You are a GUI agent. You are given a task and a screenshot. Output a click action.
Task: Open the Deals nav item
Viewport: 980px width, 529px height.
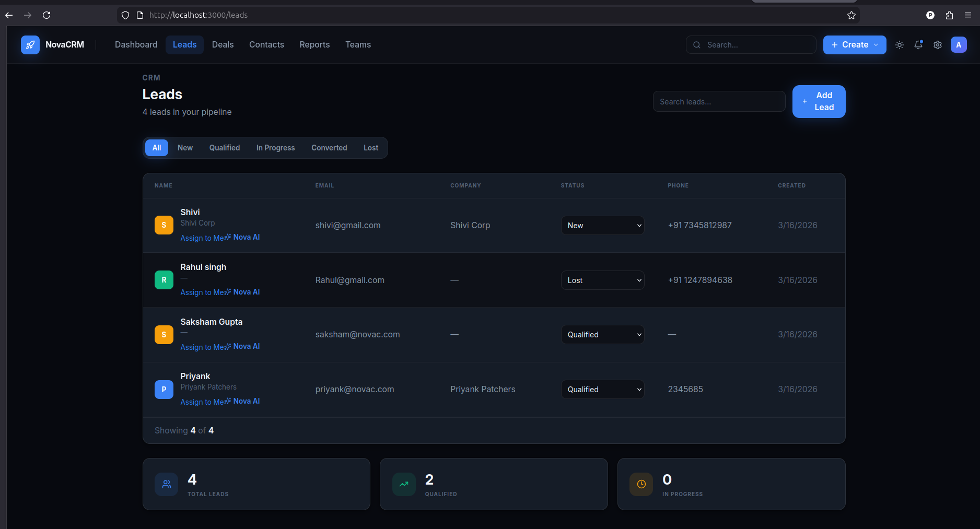[223, 45]
